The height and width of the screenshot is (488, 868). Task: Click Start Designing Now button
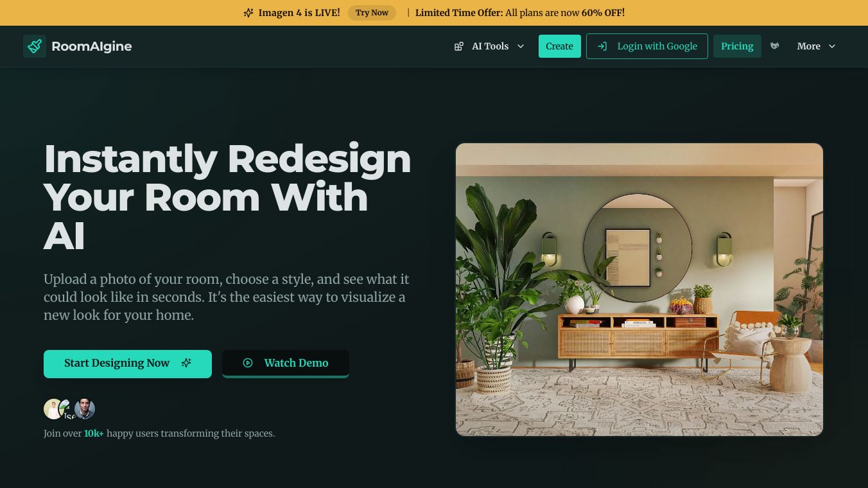tap(128, 363)
